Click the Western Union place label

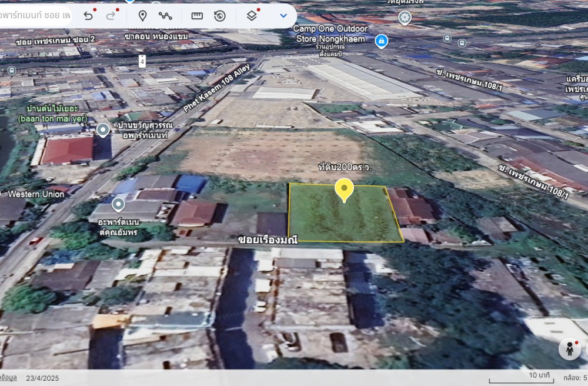pyautogui.click(x=36, y=194)
